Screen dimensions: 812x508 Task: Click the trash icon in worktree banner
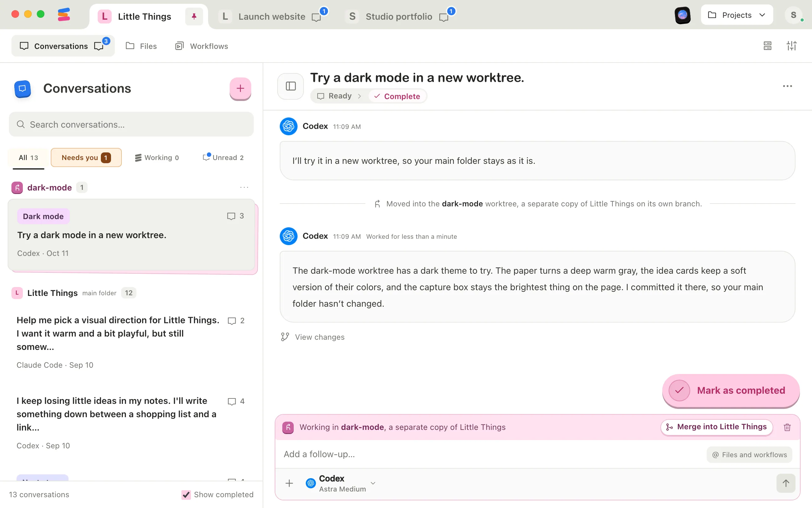click(x=787, y=427)
